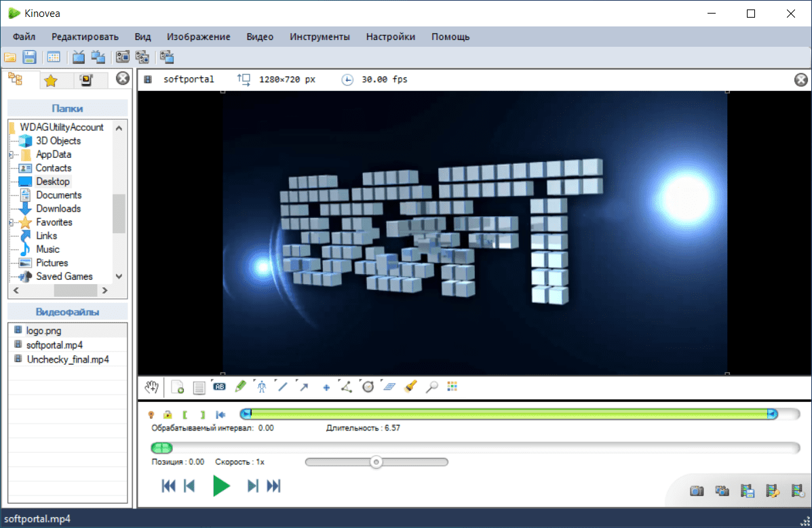812x528 pixels.
Task: Open the Инструменты menu
Action: tap(320, 37)
